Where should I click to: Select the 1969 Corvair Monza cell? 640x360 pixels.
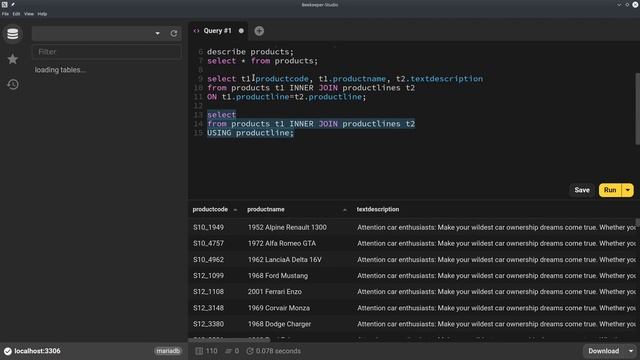tap(279, 308)
